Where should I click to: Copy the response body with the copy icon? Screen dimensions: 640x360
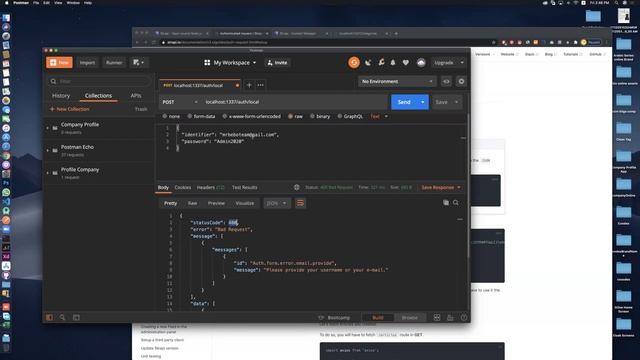tap(446, 202)
